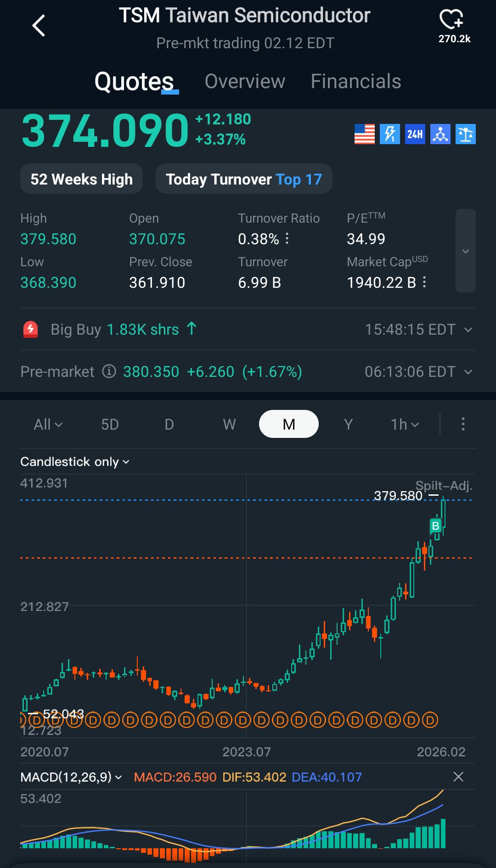
Task: Tap the lightning bolt quote icon
Action: click(390, 134)
